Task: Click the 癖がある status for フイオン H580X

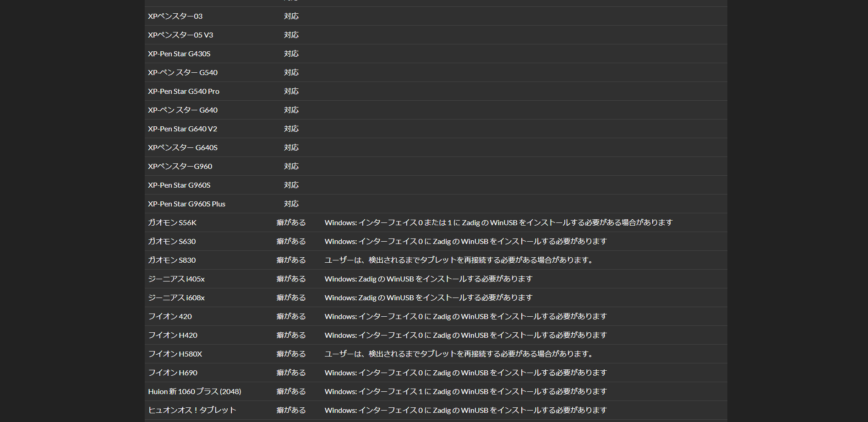Action: [x=291, y=354]
